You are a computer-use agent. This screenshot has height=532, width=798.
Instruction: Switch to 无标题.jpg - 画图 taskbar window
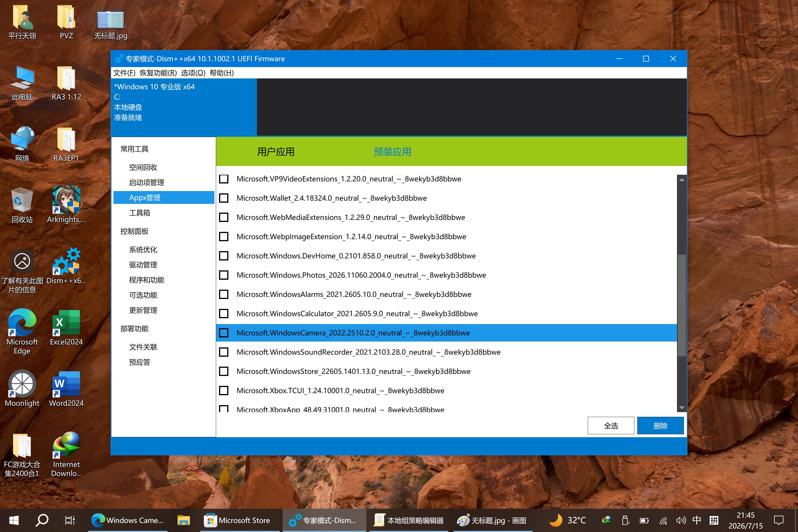(493, 520)
